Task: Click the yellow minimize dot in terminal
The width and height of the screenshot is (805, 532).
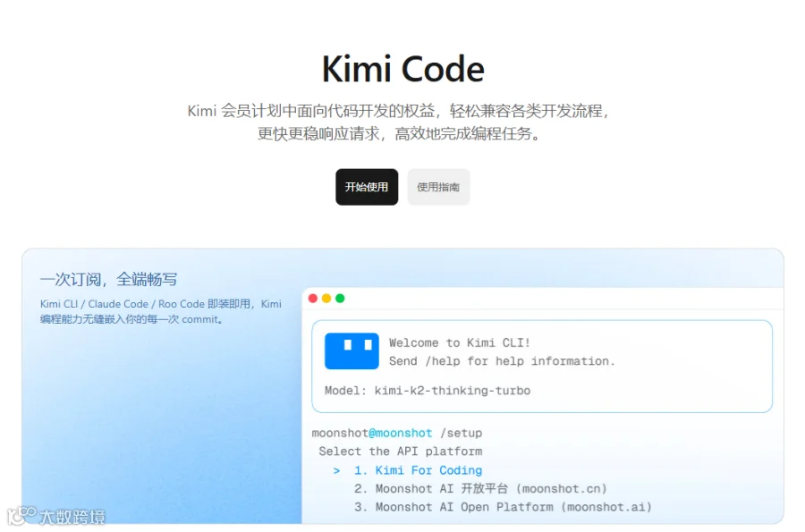Action: (326, 298)
